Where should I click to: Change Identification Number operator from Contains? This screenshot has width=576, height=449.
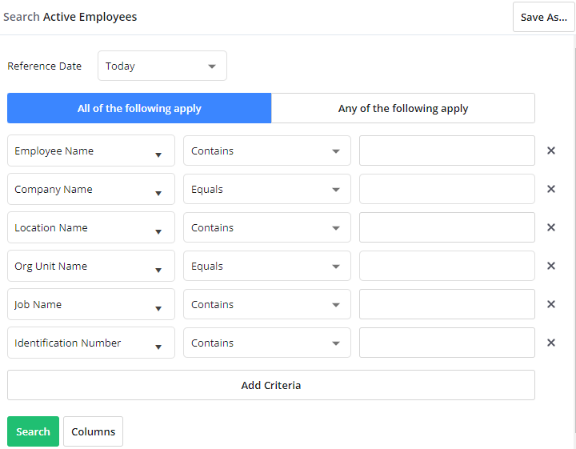coord(267,342)
